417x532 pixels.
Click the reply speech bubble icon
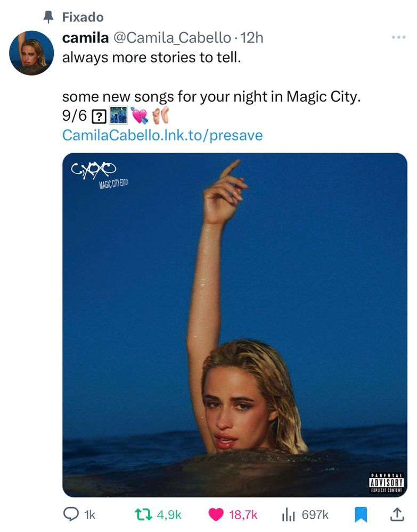point(71,514)
